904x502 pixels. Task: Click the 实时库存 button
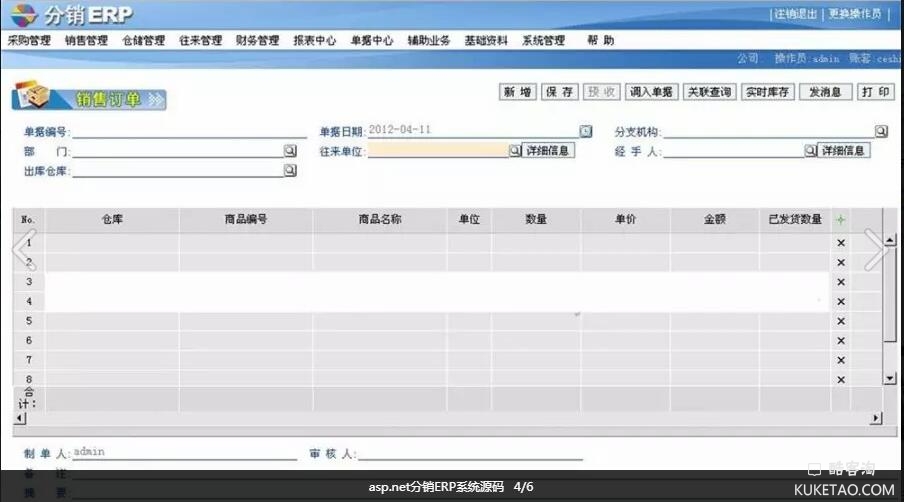click(768, 92)
